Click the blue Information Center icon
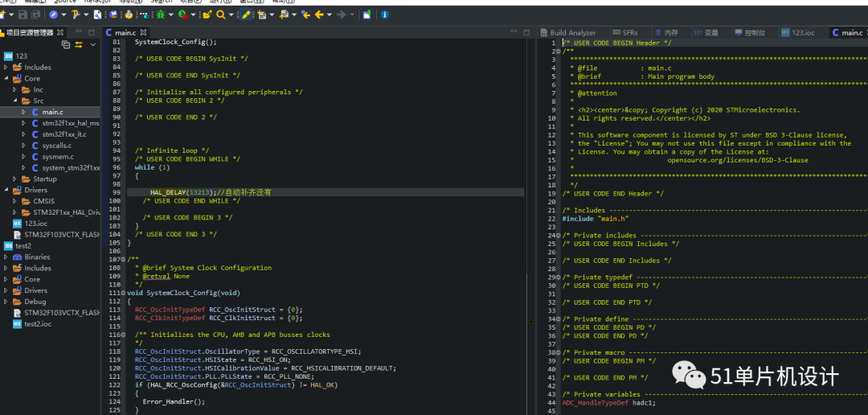 [384, 15]
